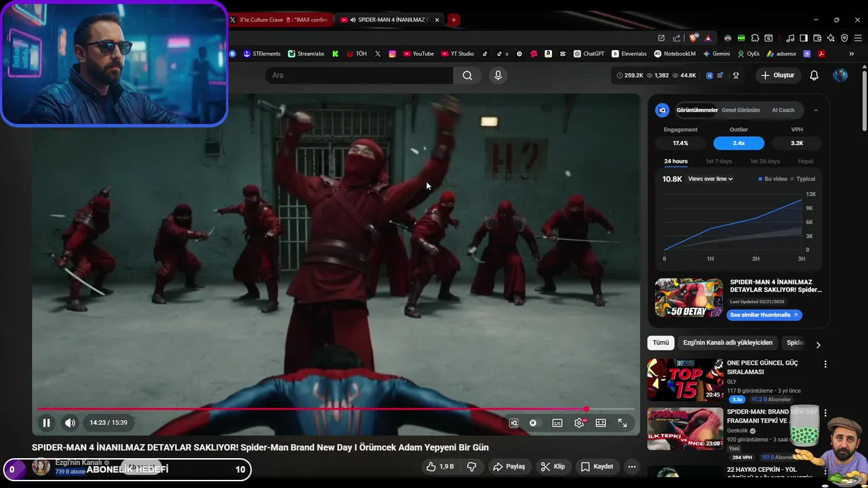Toggle theater mode view
The image size is (868, 488).
[x=601, y=423]
